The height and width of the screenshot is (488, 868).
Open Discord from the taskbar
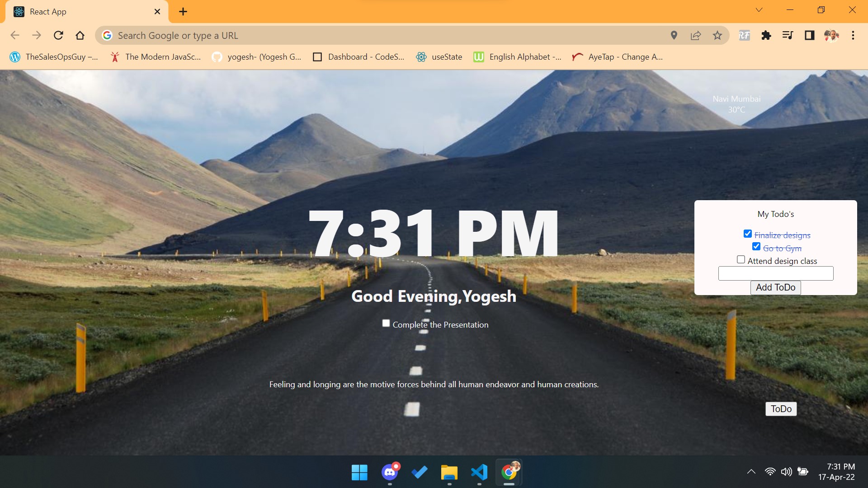(x=390, y=472)
